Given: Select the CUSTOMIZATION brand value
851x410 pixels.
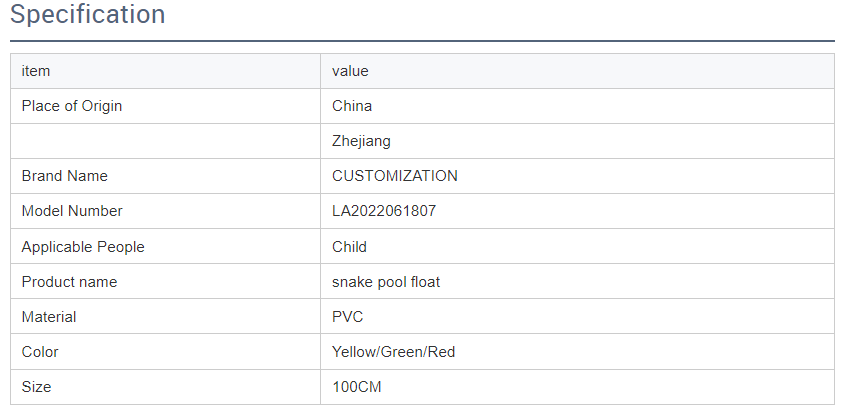Looking at the screenshot, I should [395, 176].
